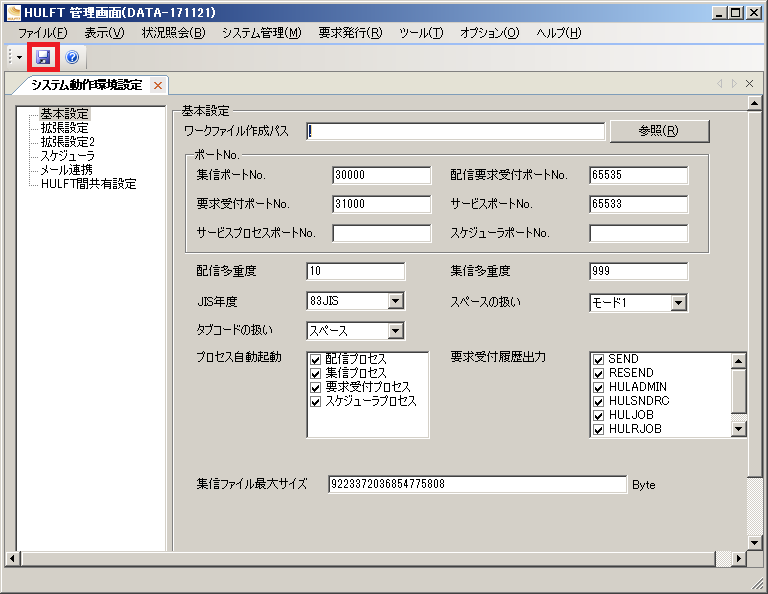Click the history list scroll-up arrow
Screen dimensions: 768x594
point(739,361)
